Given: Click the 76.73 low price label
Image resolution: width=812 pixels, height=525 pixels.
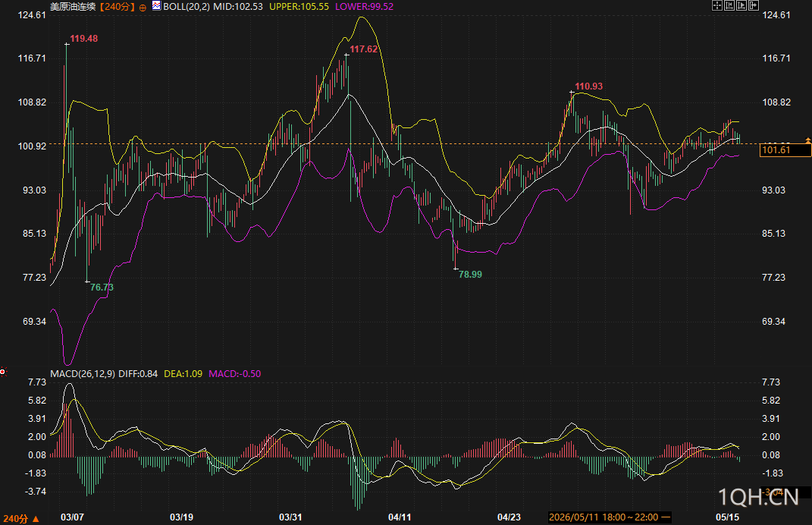Looking at the screenshot, I should (x=102, y=287).
